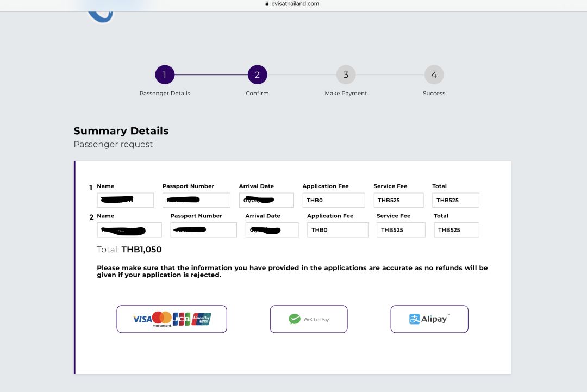Click passenger 2 Application Fee THB0 field
Screen dimensions: 587x392
pyautogui.click(x=338, y=230)
